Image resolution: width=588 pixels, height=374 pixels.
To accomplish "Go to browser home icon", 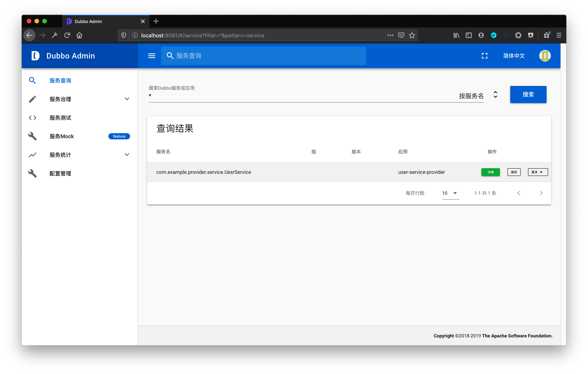I will click(x=79, y=35).
